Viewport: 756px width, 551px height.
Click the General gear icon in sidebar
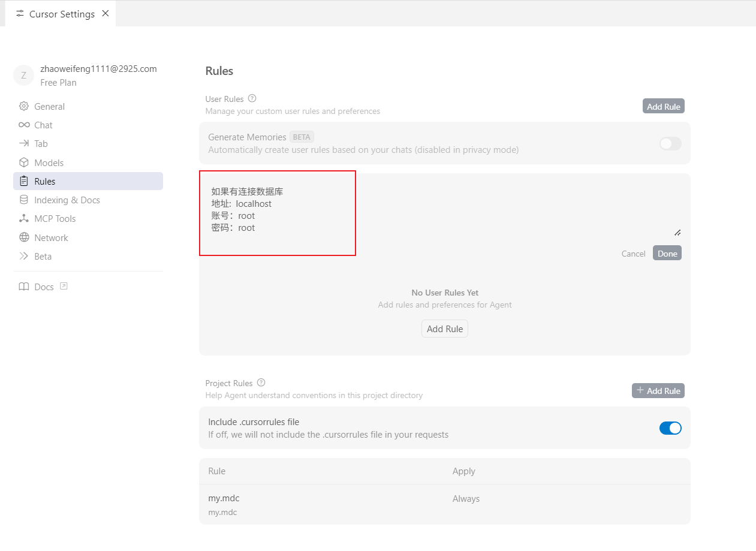coord(24,106)
